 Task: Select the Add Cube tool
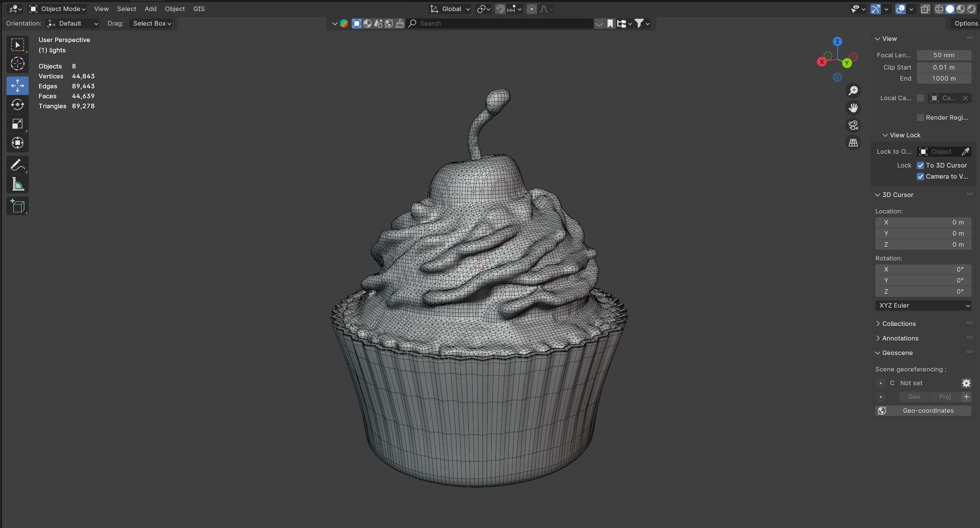[17, 206]
